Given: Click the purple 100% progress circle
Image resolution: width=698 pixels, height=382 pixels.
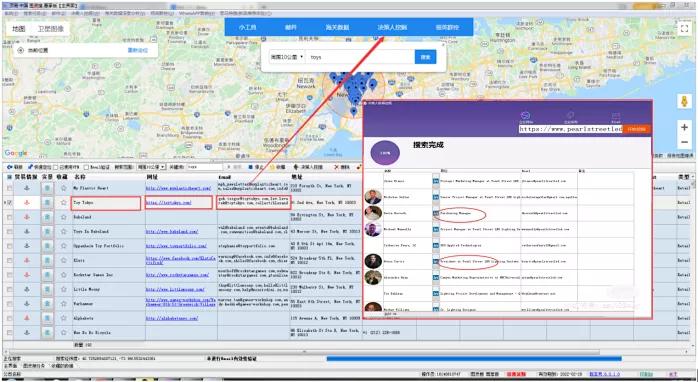Looking at the screenshot, I should pos(385,153).
